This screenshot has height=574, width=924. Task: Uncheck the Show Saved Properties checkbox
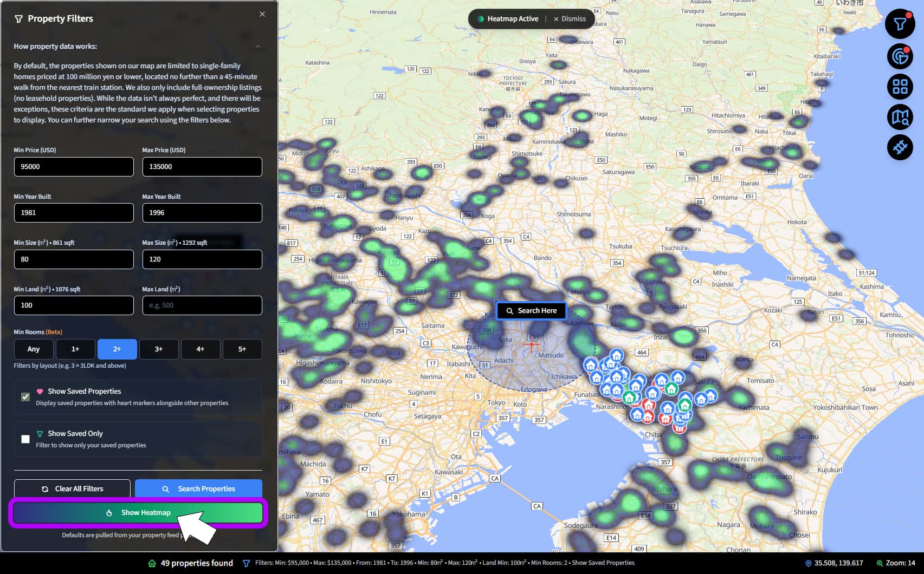click(25, 397)
